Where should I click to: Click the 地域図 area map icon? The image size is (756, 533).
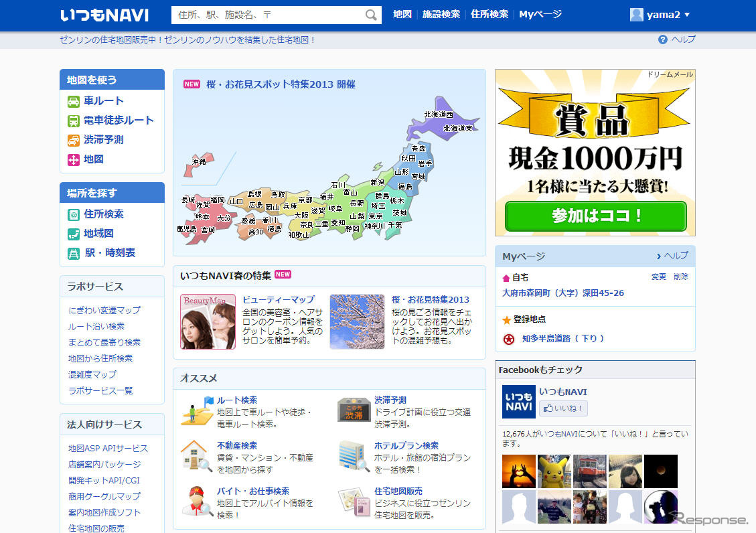(73, 234)
